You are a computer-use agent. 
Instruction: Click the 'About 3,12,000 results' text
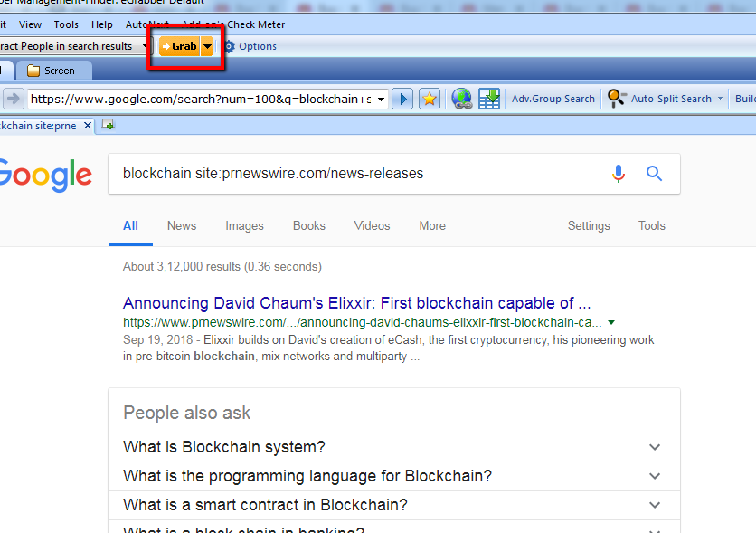[222, 267]
